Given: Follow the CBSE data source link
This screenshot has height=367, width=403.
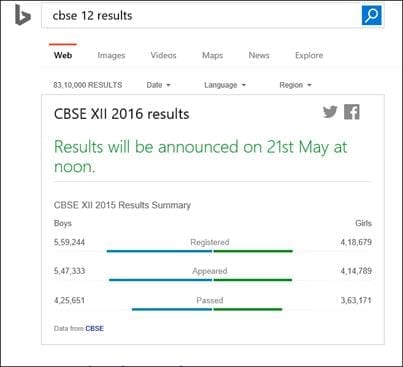Looking at the screenshot, I should click(x=94, y=328).
